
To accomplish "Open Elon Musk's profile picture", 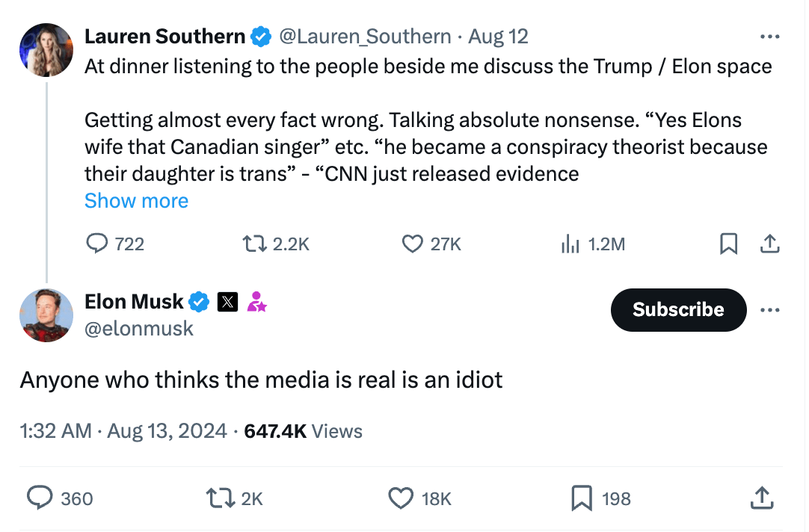I will click(46, 314).
